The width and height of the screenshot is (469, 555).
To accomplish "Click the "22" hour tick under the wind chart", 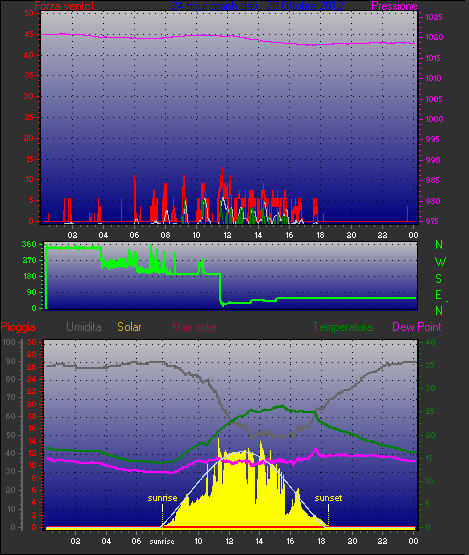I will [x=382, y=235].
